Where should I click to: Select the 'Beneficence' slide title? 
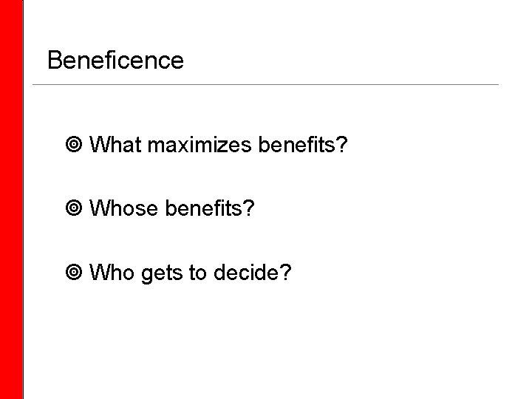[x=115, y=60]
